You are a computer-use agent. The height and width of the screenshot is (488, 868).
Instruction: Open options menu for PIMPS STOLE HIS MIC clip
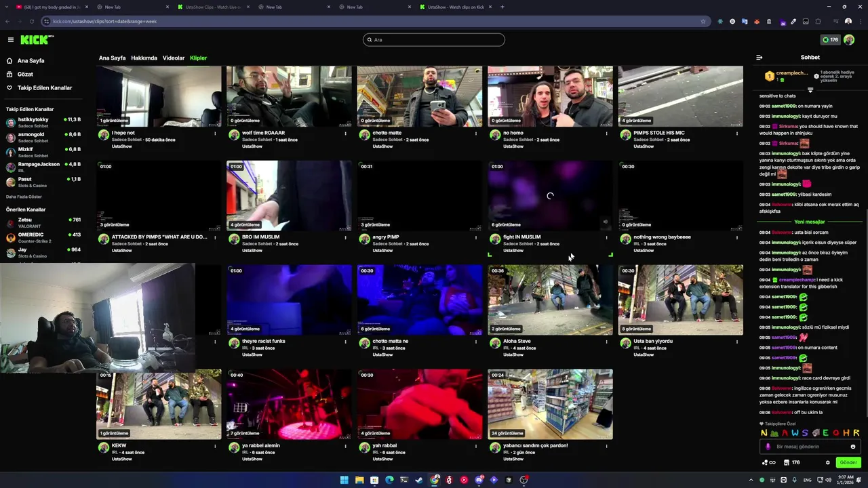(x=737, y=134)
